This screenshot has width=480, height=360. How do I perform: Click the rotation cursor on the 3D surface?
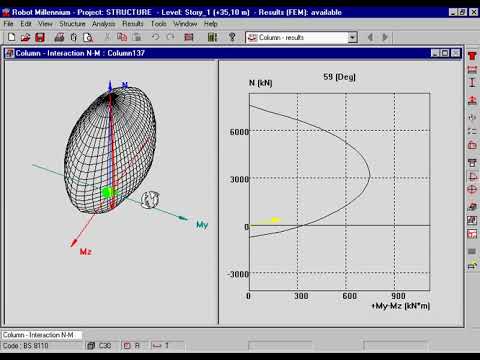(150, 199)
